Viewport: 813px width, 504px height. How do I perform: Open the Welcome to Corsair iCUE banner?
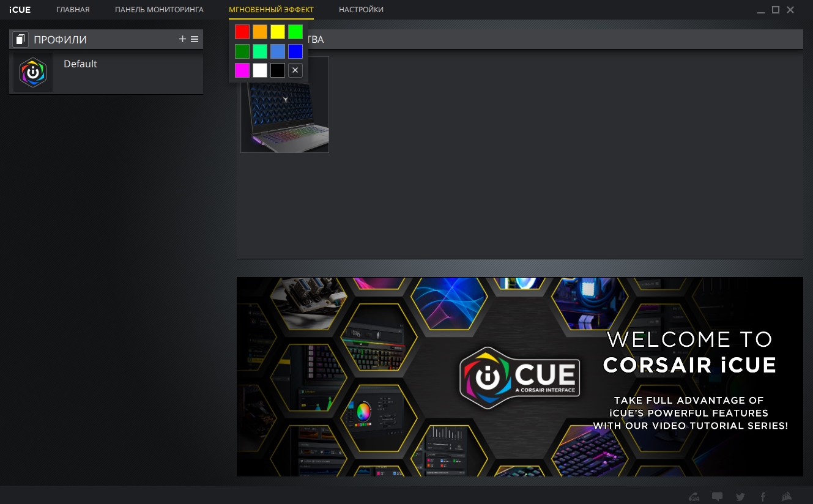click(520, 377)
